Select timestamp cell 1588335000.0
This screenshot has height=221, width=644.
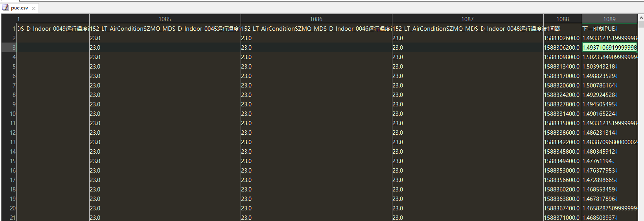(563, 123)
